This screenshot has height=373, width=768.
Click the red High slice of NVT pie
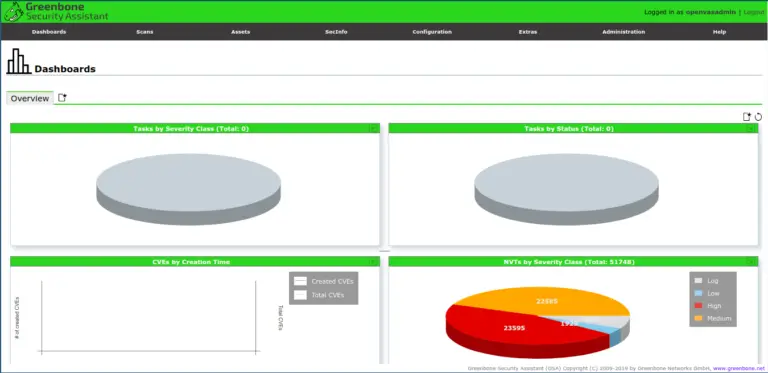(x=509, y=329)
